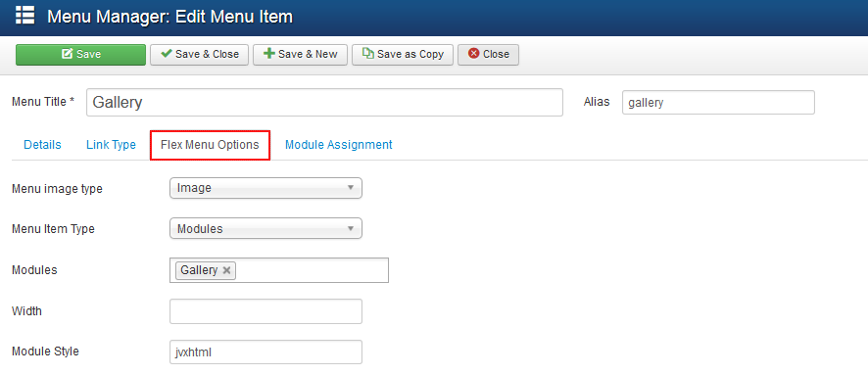Viewport: 868px width, 375px height.
Task: Open the Link Type tab
Action: pyautogui.click(x=111, y=145)
